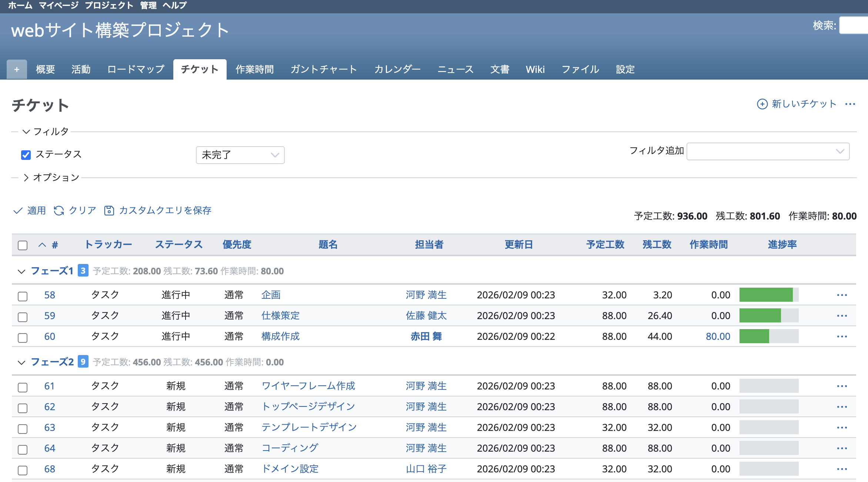Image resolution: width=868 pixels, height=482 pixels.
Task: Toggle the select-all checkbox in table header
Action: [23, 245]
